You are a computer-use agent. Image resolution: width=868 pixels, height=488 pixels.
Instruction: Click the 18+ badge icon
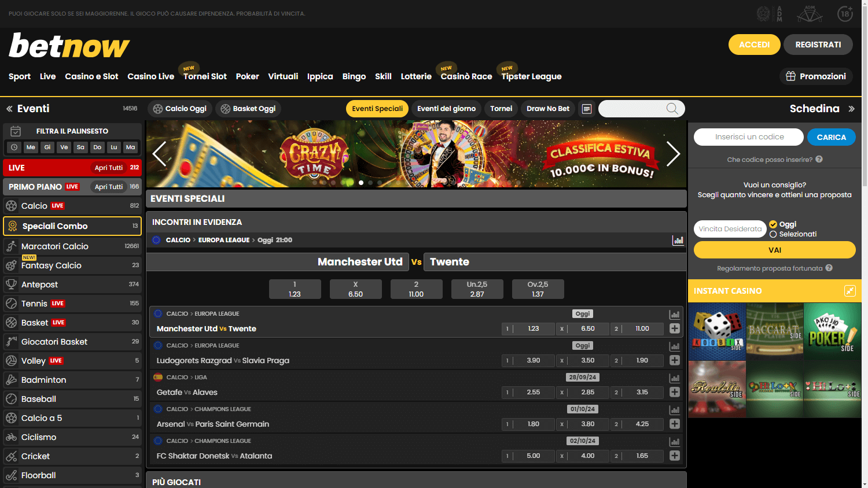pyautogui.click(x=845, y=14)
